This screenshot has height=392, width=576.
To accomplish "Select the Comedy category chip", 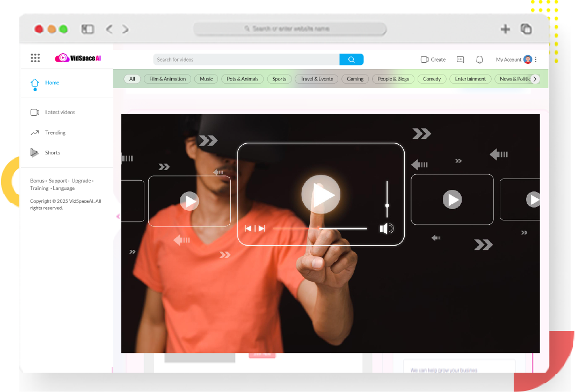I will [x=432, y=79].
